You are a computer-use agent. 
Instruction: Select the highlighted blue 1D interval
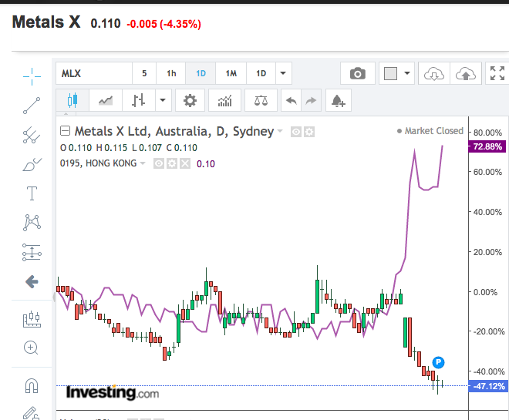tap(201, 73)
